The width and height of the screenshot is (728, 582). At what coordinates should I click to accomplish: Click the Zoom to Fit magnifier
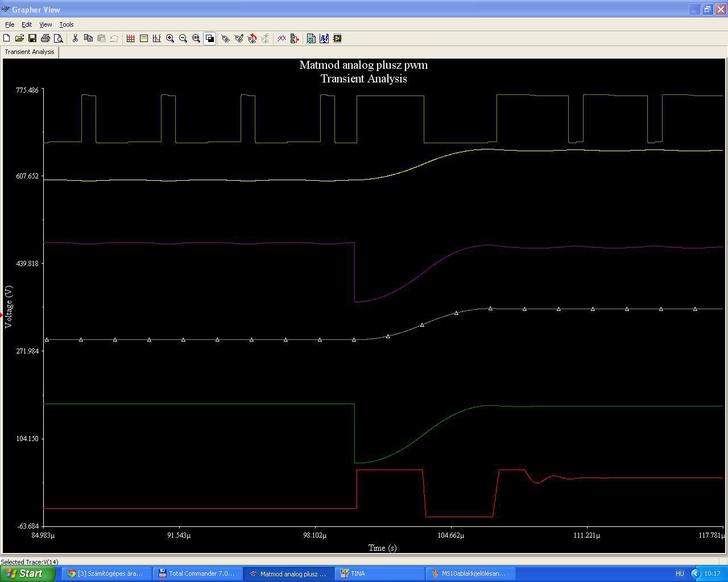tap(196, 38)
